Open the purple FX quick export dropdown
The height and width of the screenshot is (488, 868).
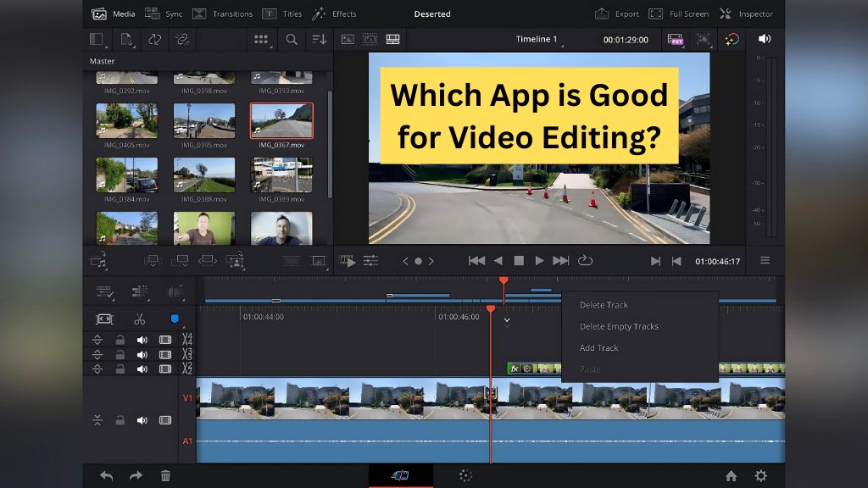pos(676,39)
